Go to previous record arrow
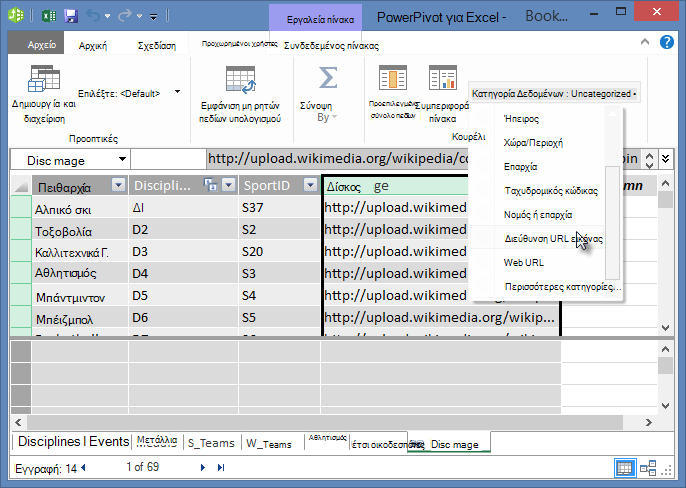 tap(83, 468)
